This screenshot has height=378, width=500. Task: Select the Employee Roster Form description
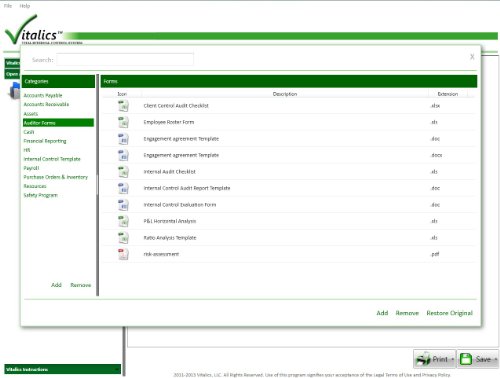(169, 122)
